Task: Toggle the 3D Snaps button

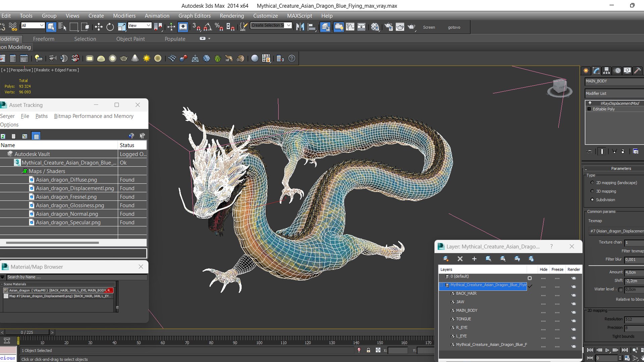Action: [196, 27]
